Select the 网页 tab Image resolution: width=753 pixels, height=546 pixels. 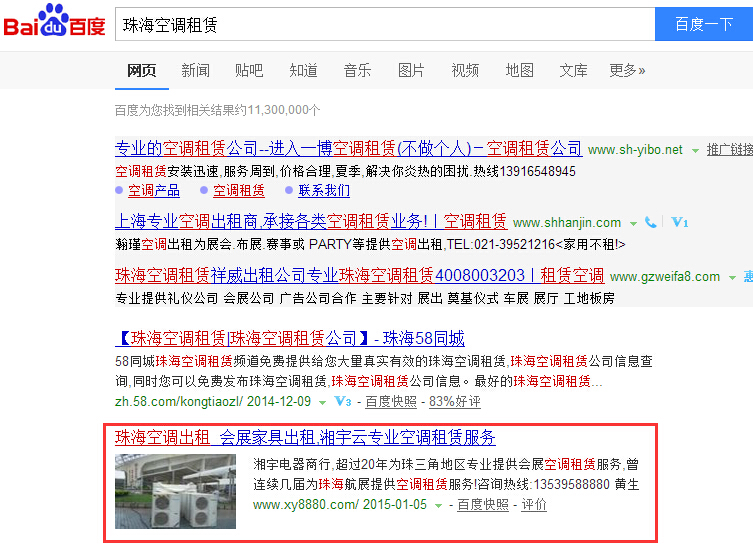[142, 71]
